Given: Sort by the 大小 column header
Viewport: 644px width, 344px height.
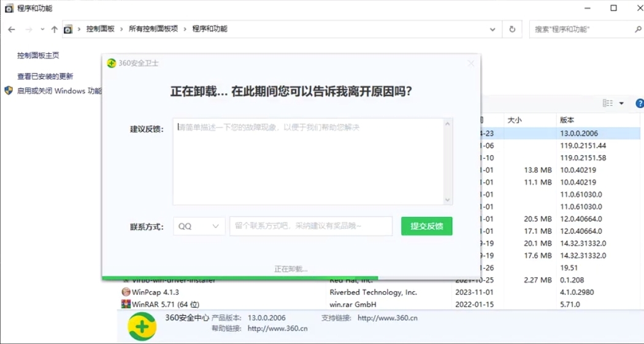Looking at the screenshot, I should pos(515,120).
